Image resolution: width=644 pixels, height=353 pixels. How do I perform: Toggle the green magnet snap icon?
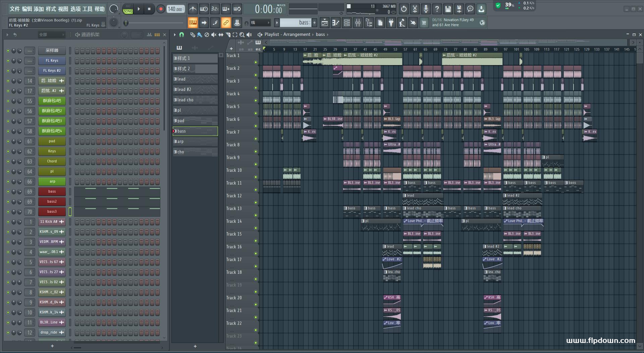181,35
